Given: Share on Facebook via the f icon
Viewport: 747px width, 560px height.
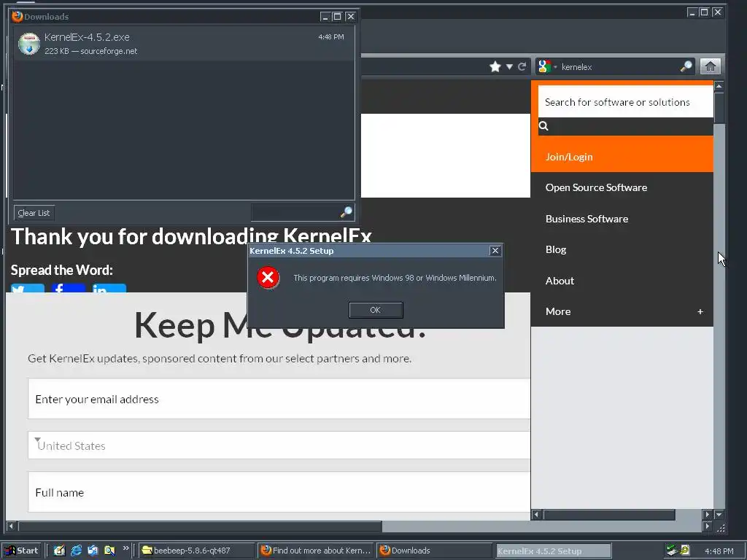Looking at the screenshot, I should point(69,288).
